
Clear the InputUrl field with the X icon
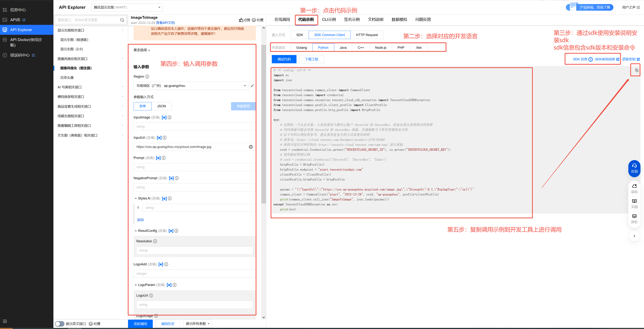[x=251, y=147]
